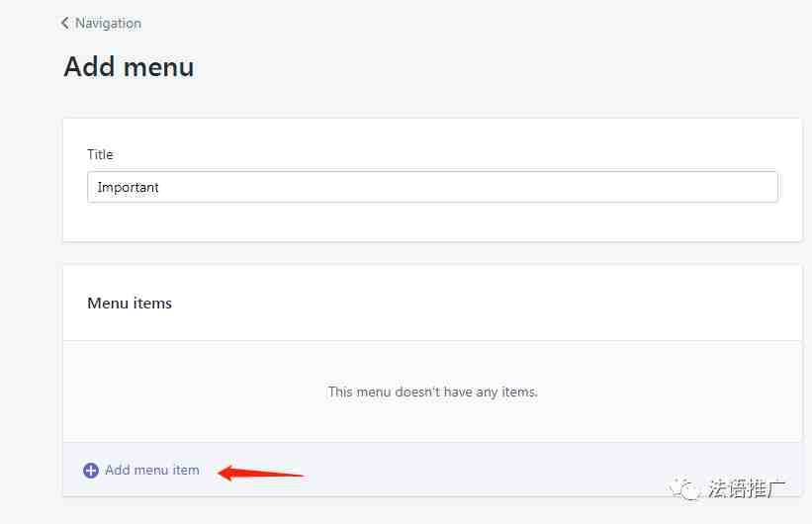Click the page background right of the Add menu heading

[x=497, y=67]
